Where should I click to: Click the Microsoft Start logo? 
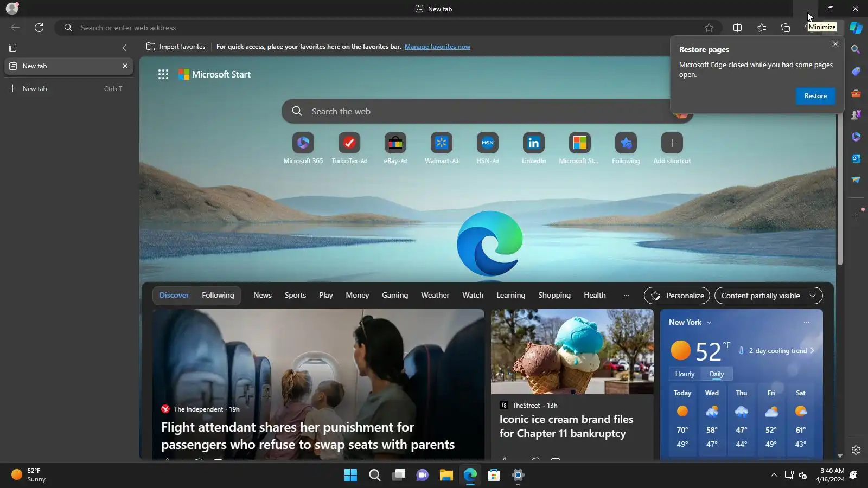coord(215,74)
